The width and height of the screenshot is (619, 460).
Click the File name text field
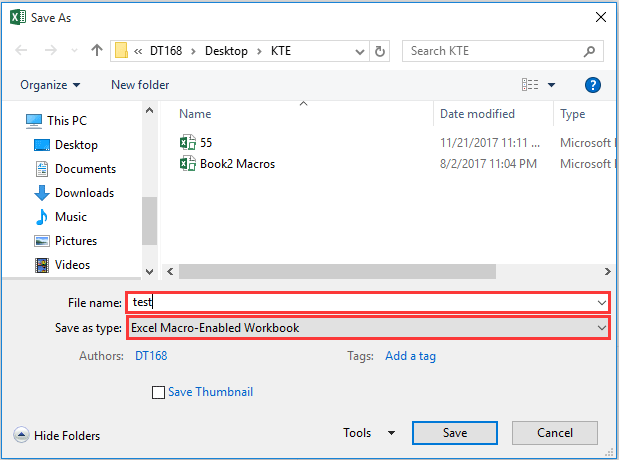coord(360,302)
